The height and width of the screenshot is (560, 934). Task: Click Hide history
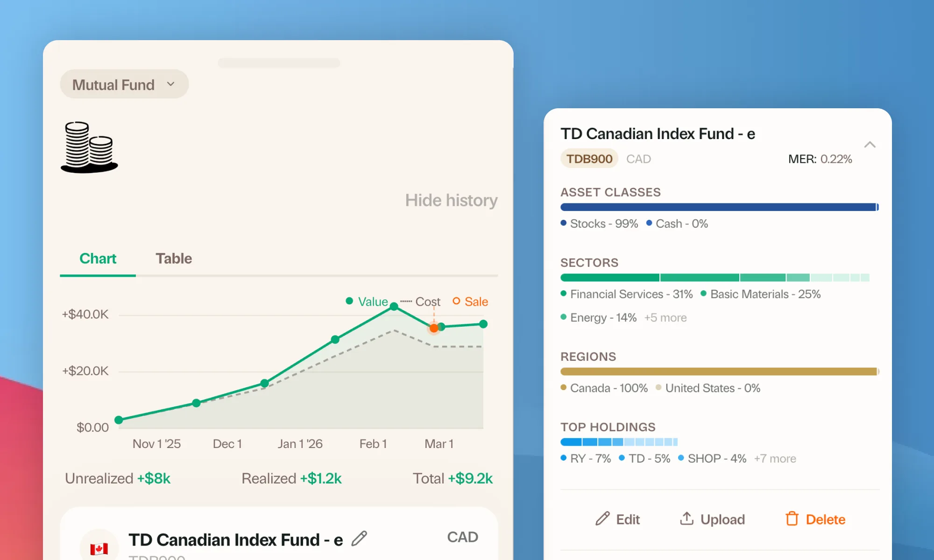tap(451, 200)
